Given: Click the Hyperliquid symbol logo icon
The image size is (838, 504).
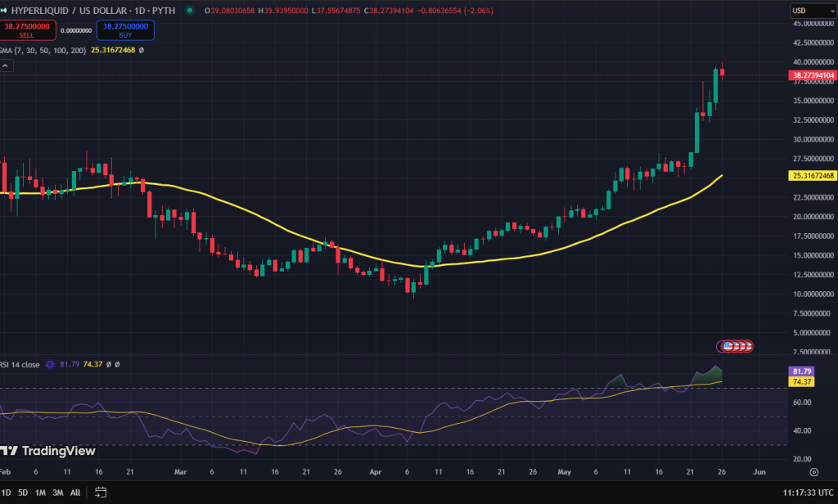Looking at the screenshot, I should tap(3, 10).
